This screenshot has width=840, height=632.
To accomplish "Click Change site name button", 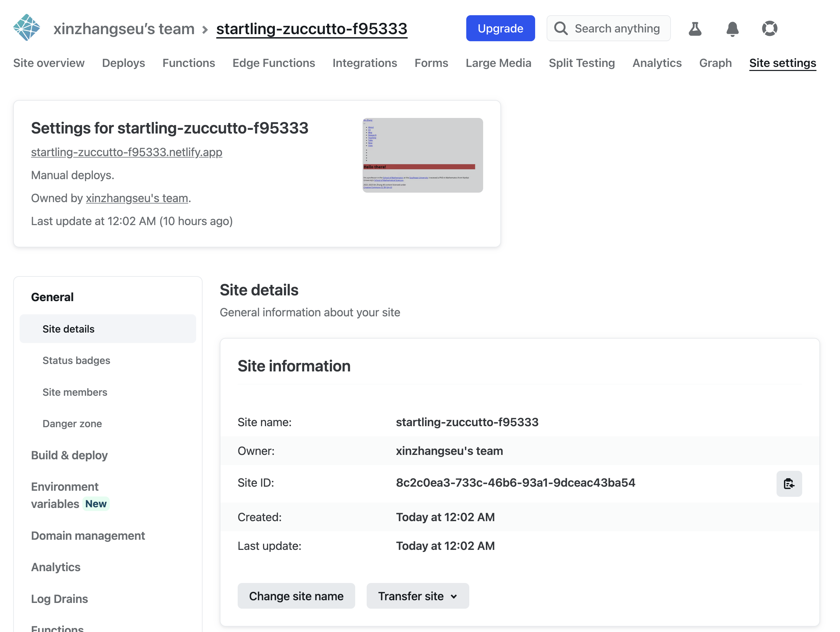I will click(296, 595).
